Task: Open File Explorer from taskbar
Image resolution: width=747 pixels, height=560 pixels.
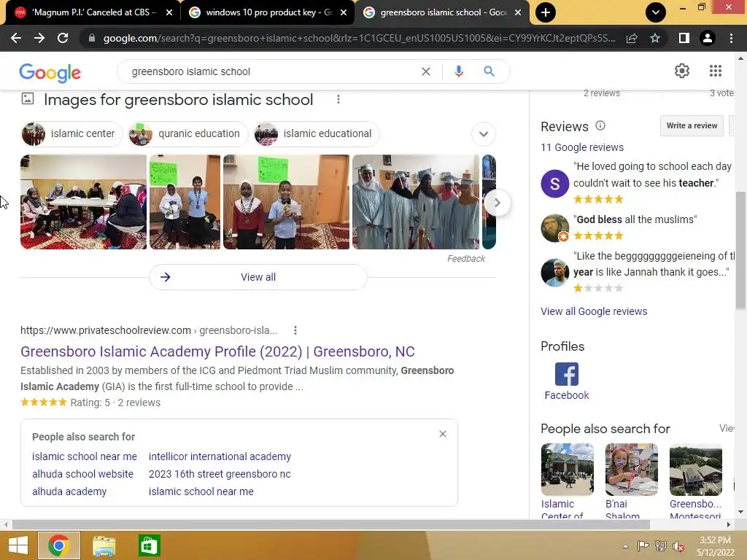Action: point(104,545)
